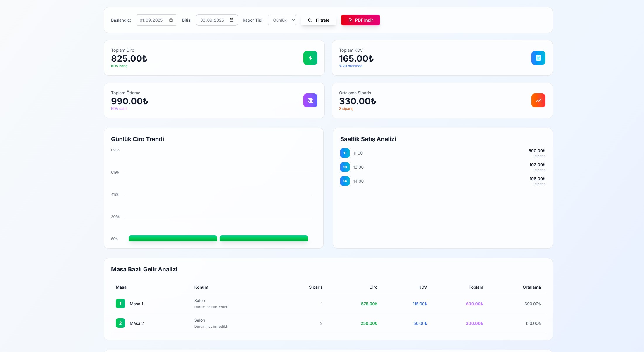
Task: Click the Ortalama column header
Action: click(531, 287)
